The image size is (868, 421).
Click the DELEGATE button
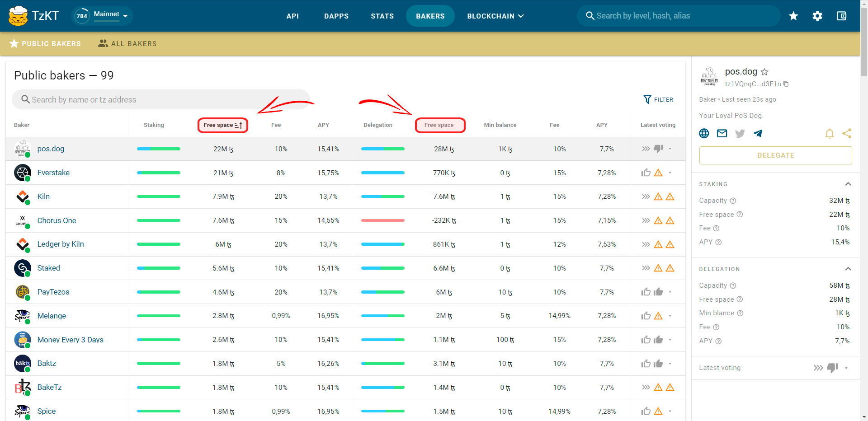click(776, 155)
